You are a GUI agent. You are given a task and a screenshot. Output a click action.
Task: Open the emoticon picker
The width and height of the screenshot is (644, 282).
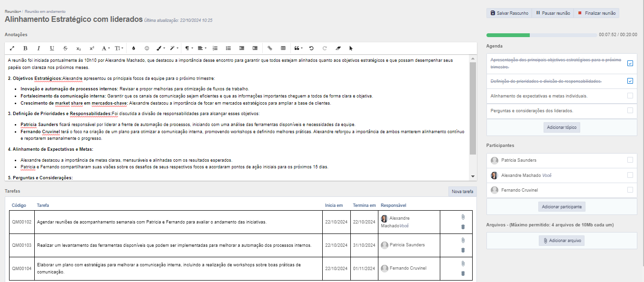tap(147, 48)
